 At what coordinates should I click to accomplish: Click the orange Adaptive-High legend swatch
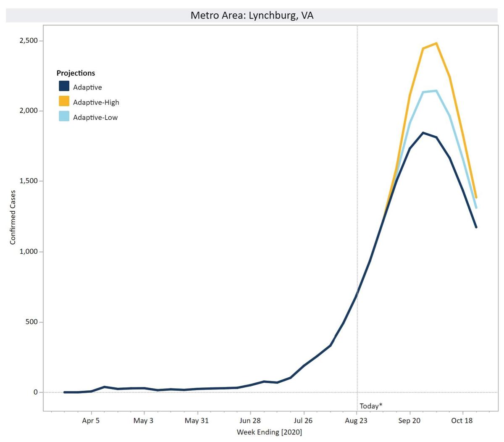pos(64,101)
